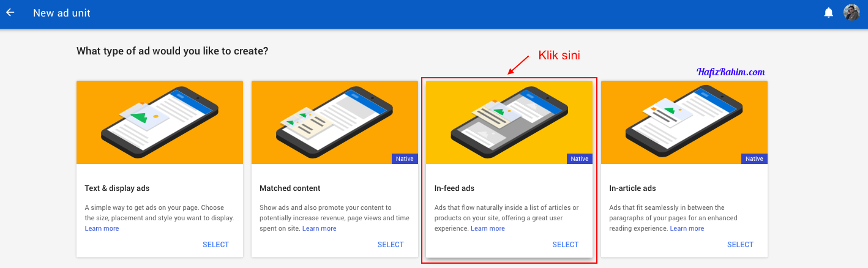Open the notifications bell
This screenshot has height=268, width=868.
pos(828,13)
